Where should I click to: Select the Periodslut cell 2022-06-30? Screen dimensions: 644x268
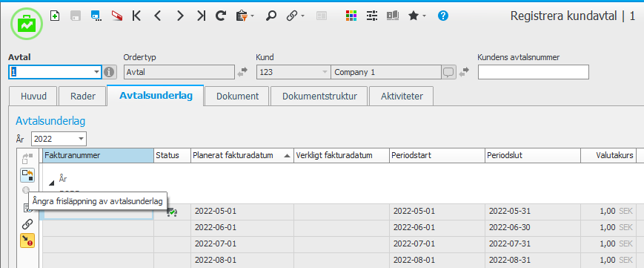(x=532, y=228)
